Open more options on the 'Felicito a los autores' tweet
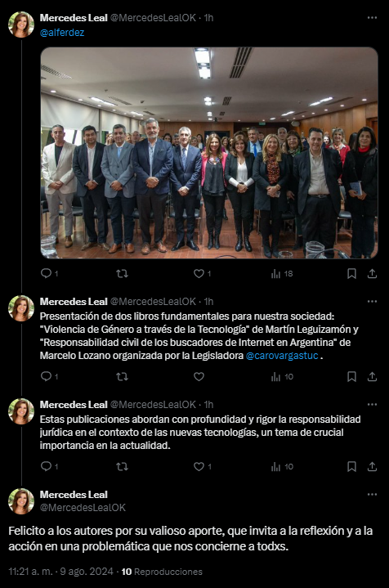The height and width of the screenshot is (588, 389). pos(372,495)
